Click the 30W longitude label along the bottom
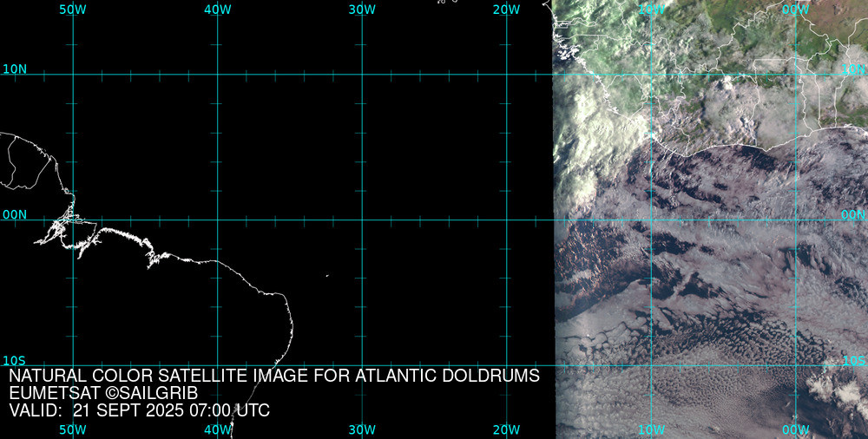This screenshot has width=868, height=439. tap(362, 429)
